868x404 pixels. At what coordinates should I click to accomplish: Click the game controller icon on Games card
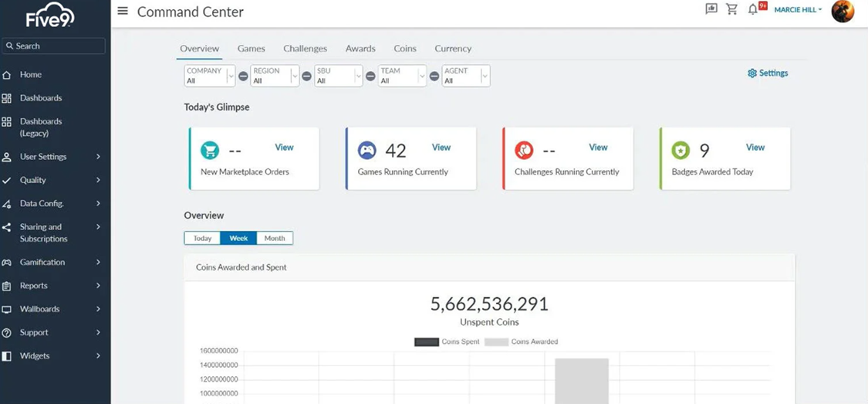coord(366,150)
